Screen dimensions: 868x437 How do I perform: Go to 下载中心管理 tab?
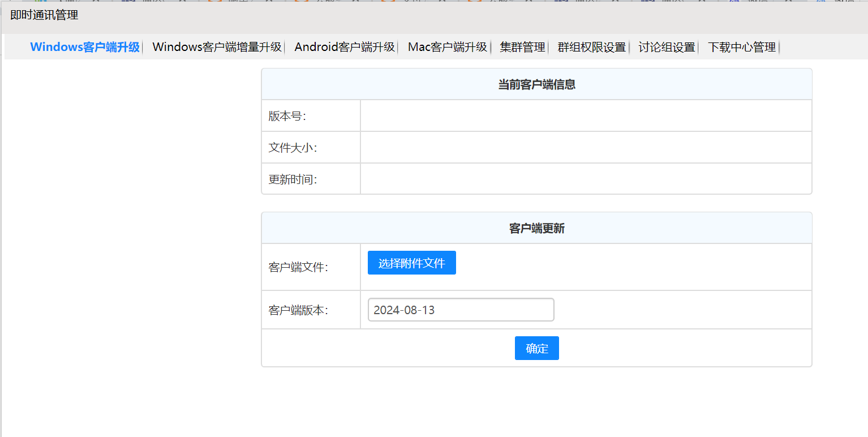tap(742, 47)
